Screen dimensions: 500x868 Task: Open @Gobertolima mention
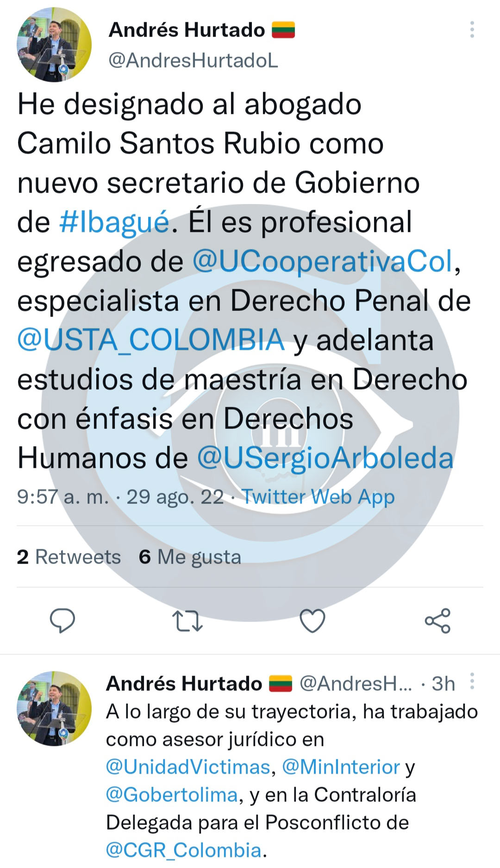[172, 795]
